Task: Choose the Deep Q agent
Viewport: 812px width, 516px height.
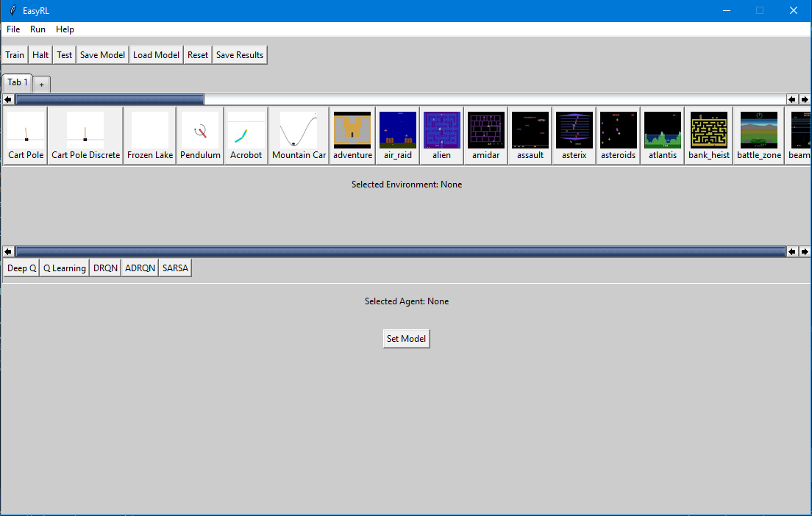Action: (x=21, y=268)
